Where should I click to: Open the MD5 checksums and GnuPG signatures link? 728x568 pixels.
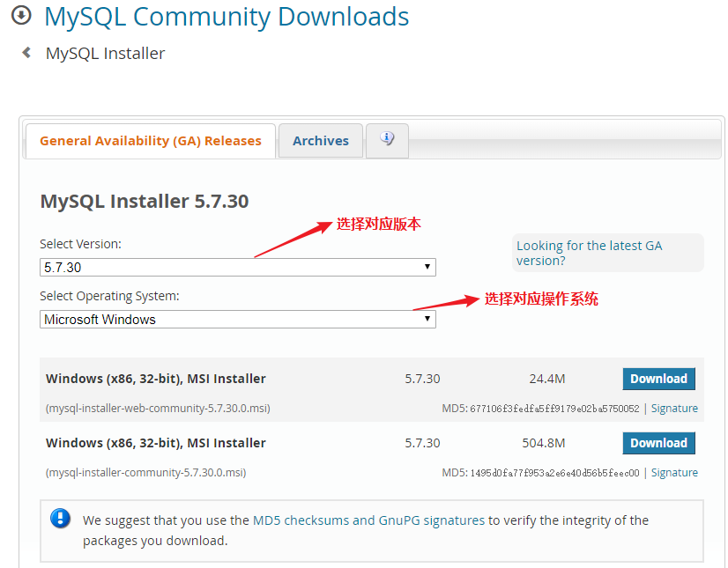[368, 520]
